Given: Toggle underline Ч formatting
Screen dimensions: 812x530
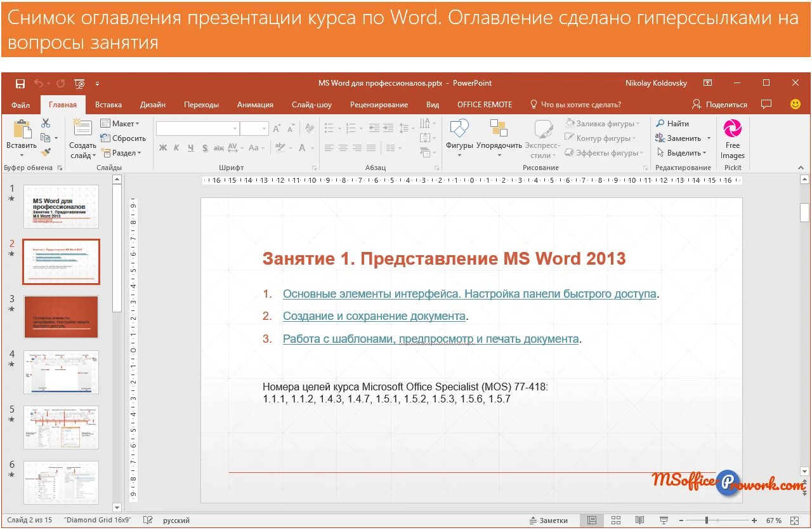Looking at the screenshot, I should [190, 148].
